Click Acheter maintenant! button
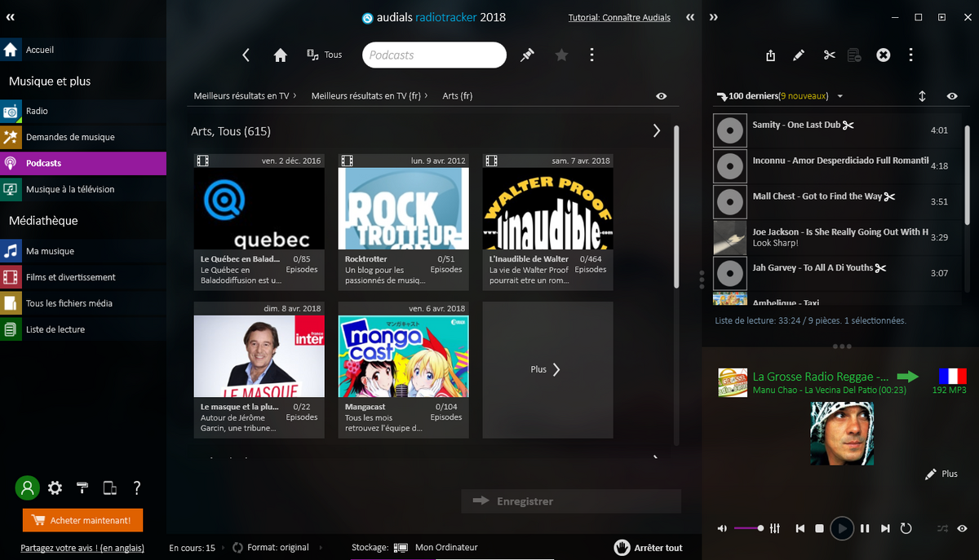The height and width of the screenshot is (560, 979). 82,520
